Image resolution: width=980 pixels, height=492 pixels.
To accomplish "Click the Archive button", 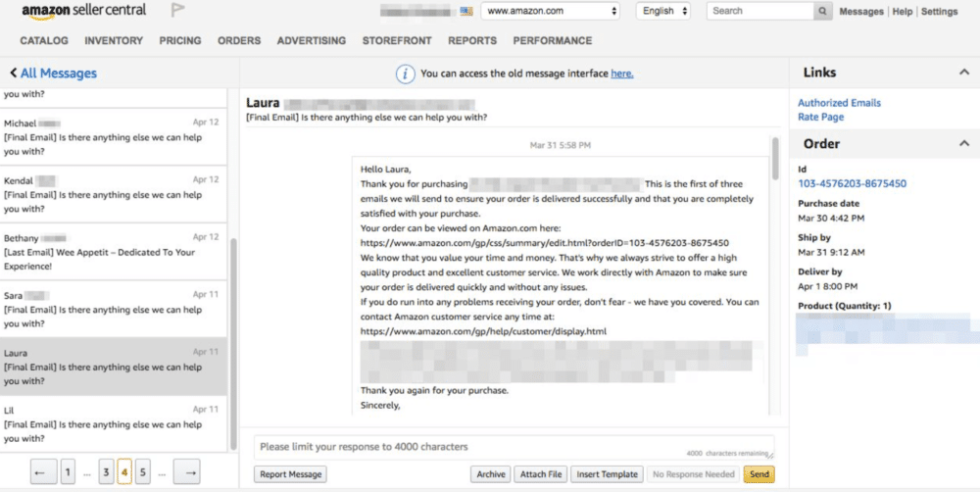I will point(491,474).
